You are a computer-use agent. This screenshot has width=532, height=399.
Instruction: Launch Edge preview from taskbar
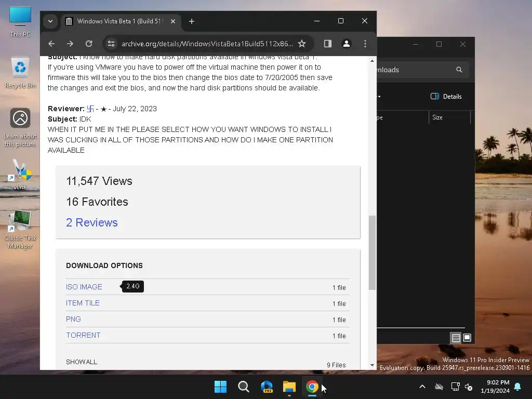pos(267,387)
